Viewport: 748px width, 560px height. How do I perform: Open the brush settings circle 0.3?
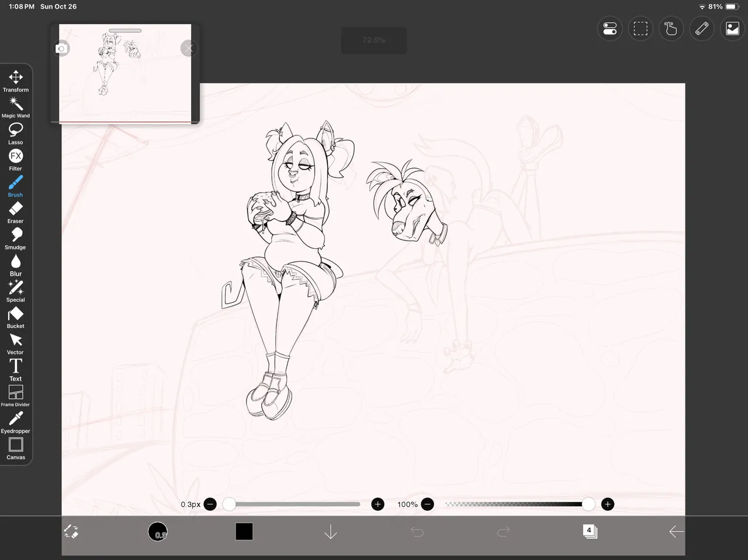coord(158,531)
